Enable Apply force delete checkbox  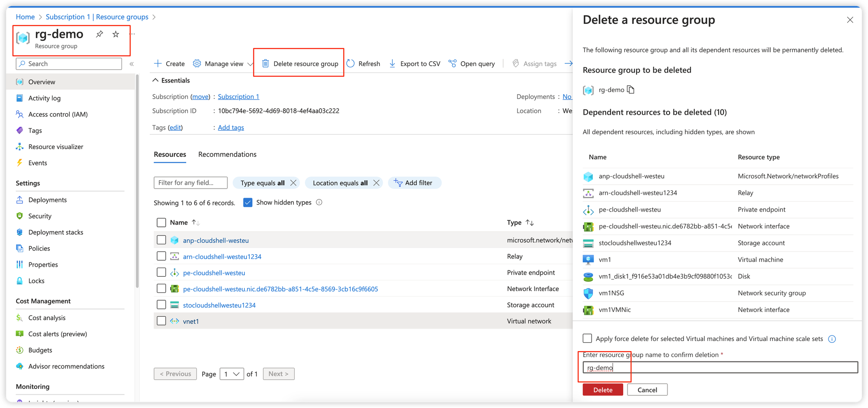tap(587, 338)
